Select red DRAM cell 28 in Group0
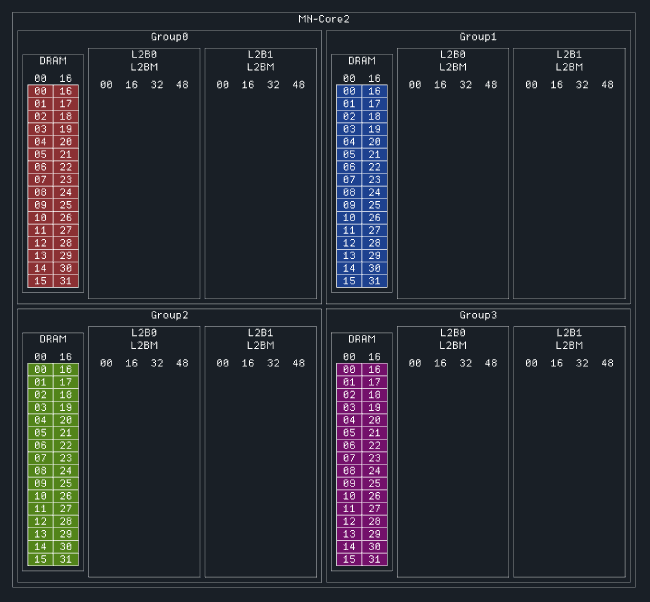Screen dimensions: 650x602 (x=65, y=243)
